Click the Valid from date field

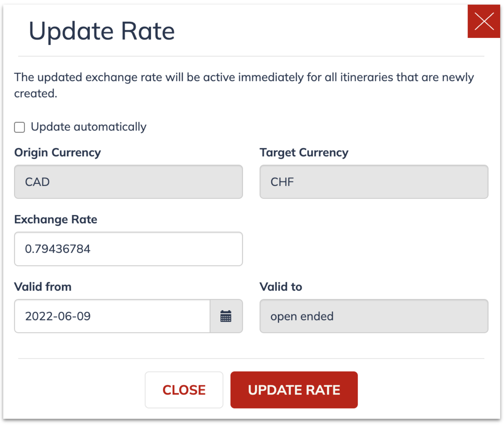[x=112, y=316]
